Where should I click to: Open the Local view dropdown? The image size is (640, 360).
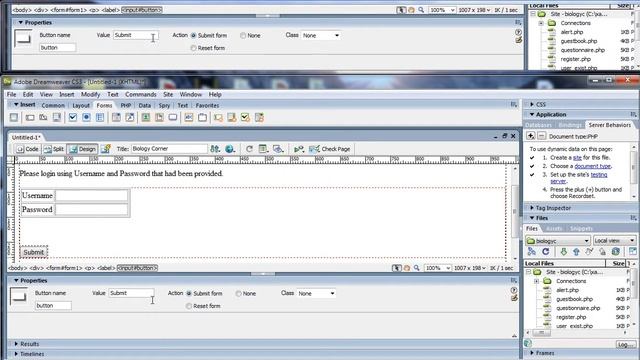pos(614,240)
